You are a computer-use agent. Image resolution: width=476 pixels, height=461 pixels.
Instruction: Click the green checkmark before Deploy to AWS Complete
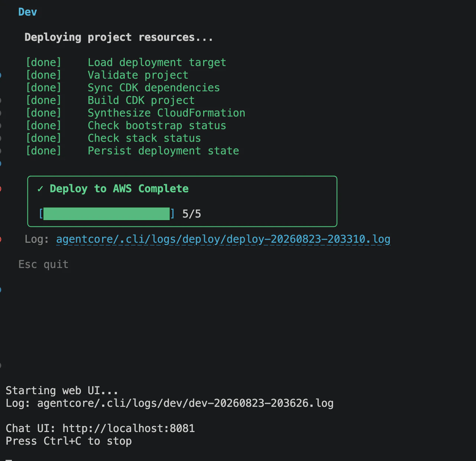pos(40,189)
